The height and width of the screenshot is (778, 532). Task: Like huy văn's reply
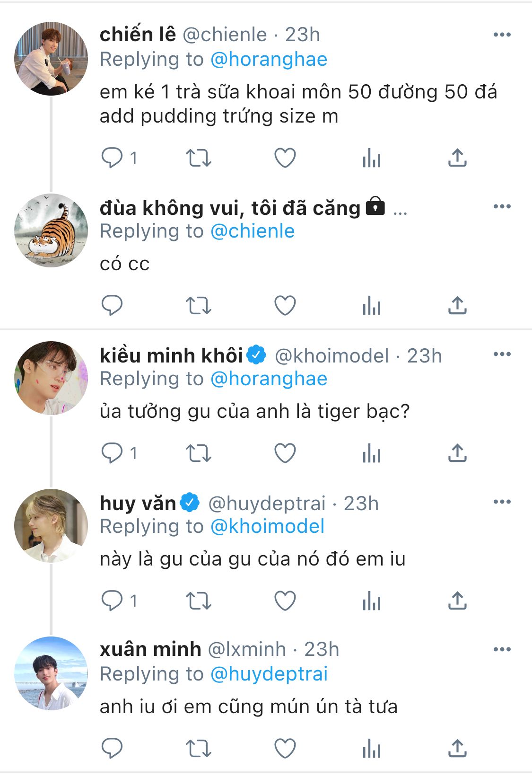click(x=285, y=601)
